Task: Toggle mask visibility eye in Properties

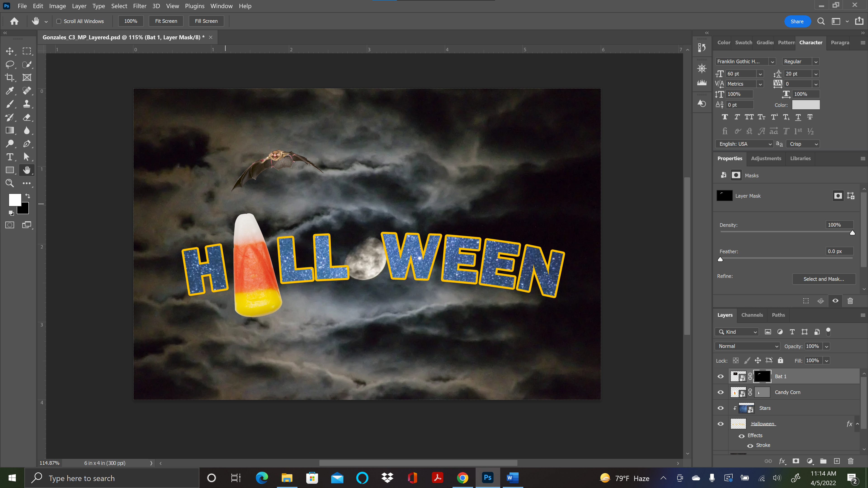Action: pos(835,301)
